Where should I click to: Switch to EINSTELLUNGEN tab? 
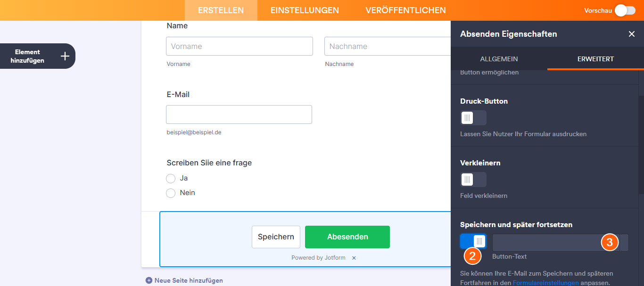(305, 10)
